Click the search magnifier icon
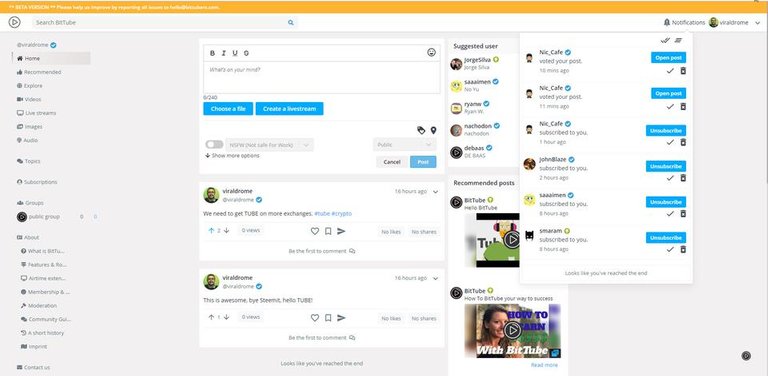 click(x=290, y=23)
